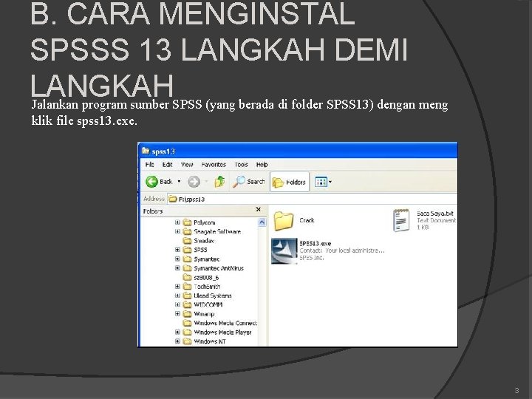
Task: Select the WIDCOMM folder in tree
Action: (x=203, y=305)
